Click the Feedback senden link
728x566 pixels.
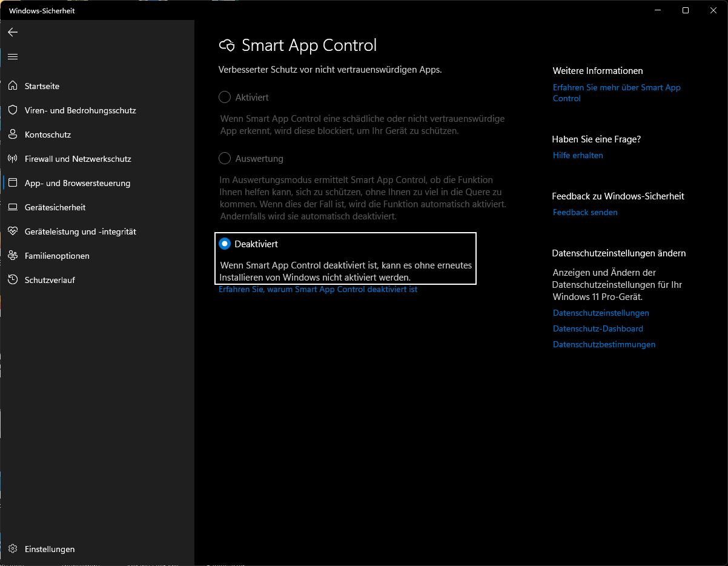(585, 213)
